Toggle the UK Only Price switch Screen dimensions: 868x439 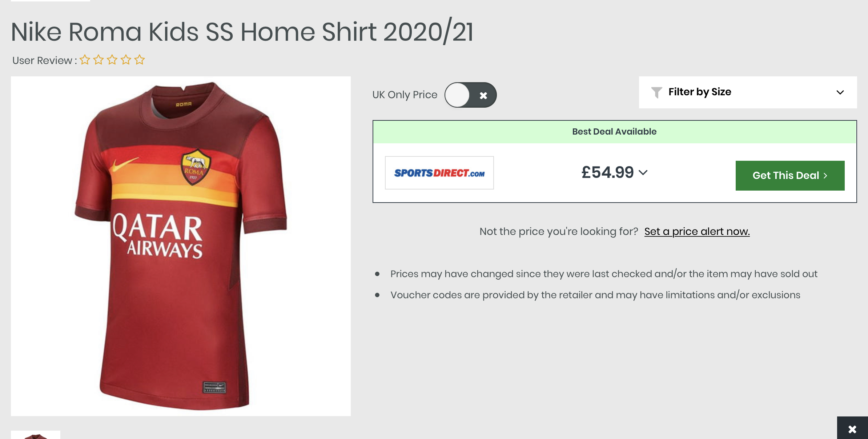click(470, 95)
